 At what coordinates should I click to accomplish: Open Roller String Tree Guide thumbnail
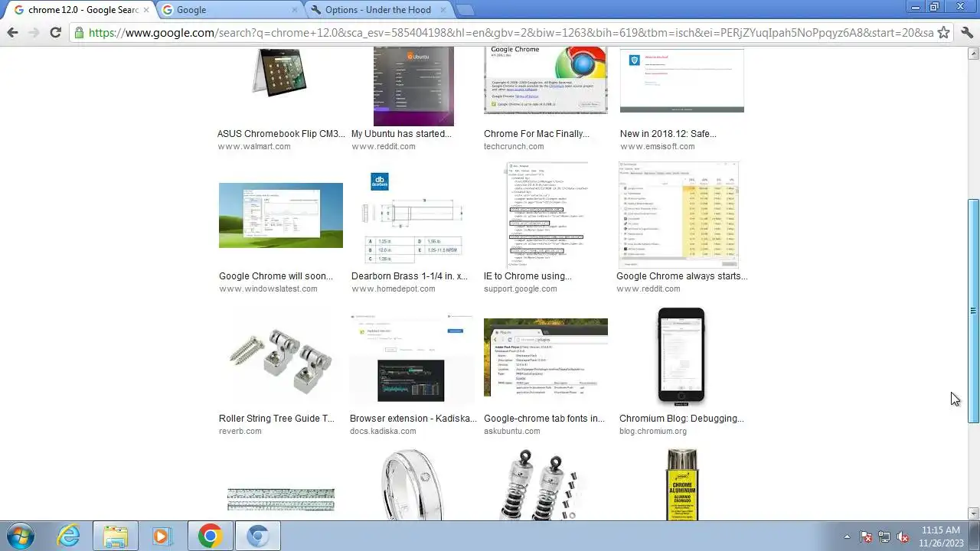point(280,360)
